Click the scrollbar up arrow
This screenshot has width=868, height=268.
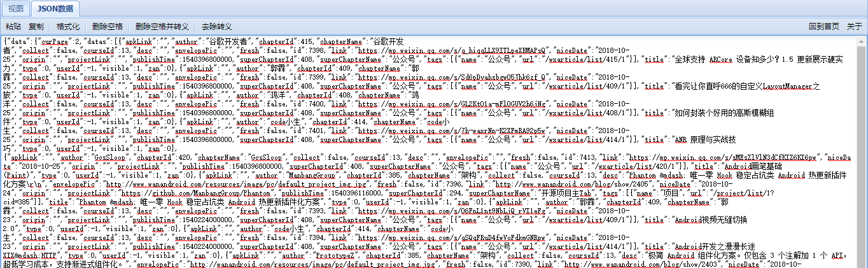[861, 41]
